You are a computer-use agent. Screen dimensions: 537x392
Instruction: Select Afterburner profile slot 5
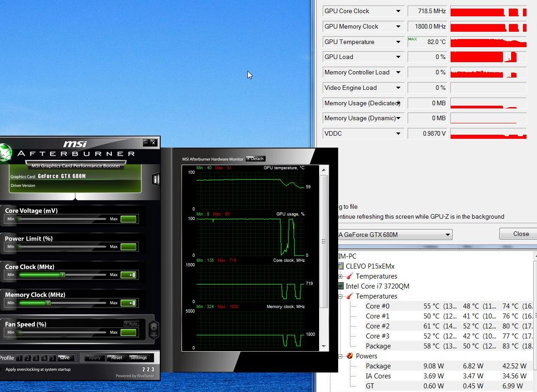(52, 358)
